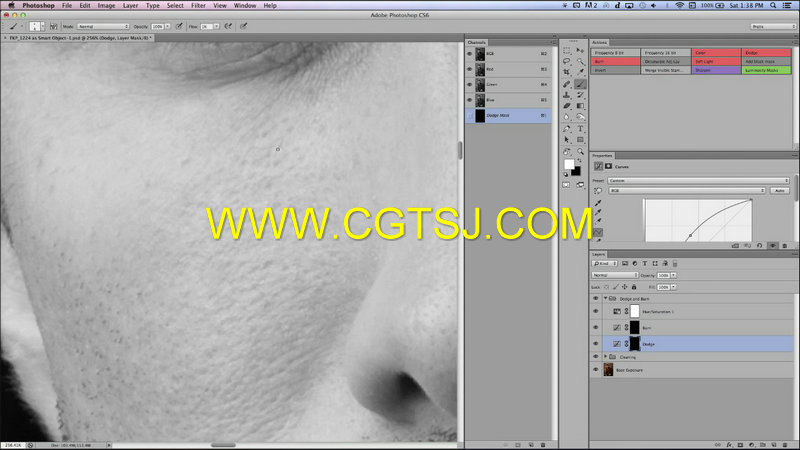Open the brush Opacity dropdown arrow
The height and width of the screenshot is (450, 800).
(x=167, y=26)
